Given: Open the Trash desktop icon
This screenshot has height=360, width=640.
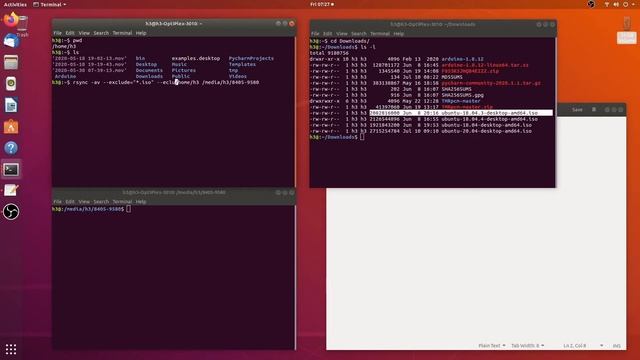Looking at the screenshot, I should coord(23,26).
